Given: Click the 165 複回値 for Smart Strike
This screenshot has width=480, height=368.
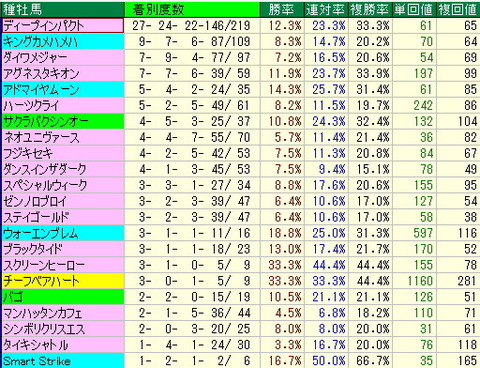Looking at the screenshot, I should point(467,361).
